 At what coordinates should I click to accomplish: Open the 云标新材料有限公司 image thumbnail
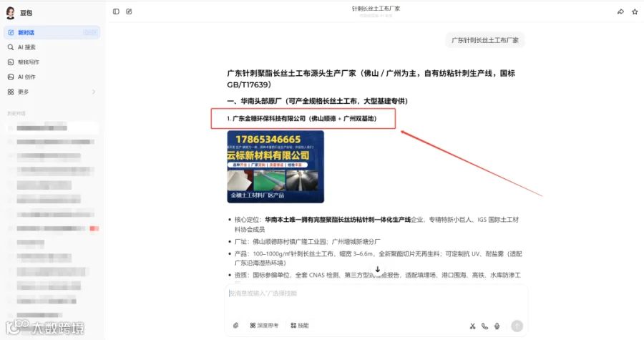(275, 167)
